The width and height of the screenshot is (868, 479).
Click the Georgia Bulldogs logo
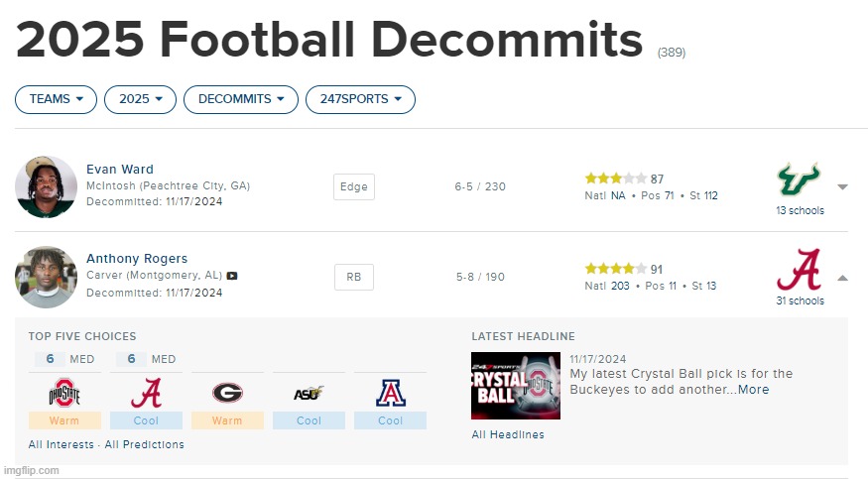(x=227, y=394)
